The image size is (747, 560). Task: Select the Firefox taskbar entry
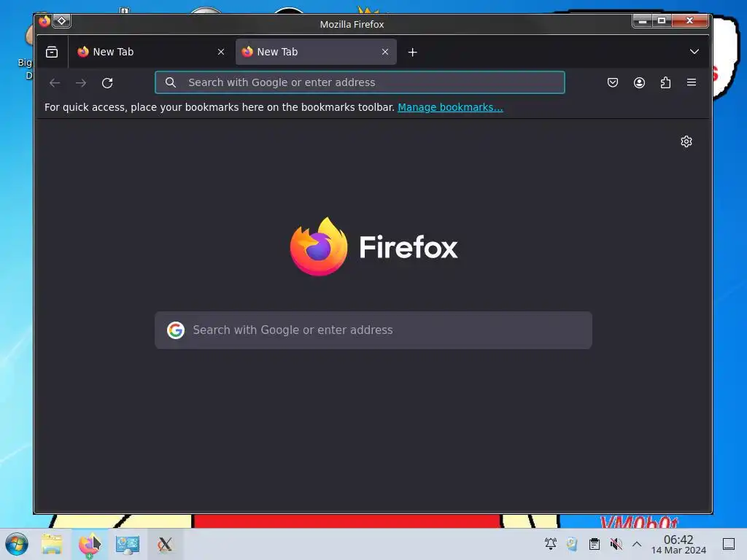click(x=90, y=545)
